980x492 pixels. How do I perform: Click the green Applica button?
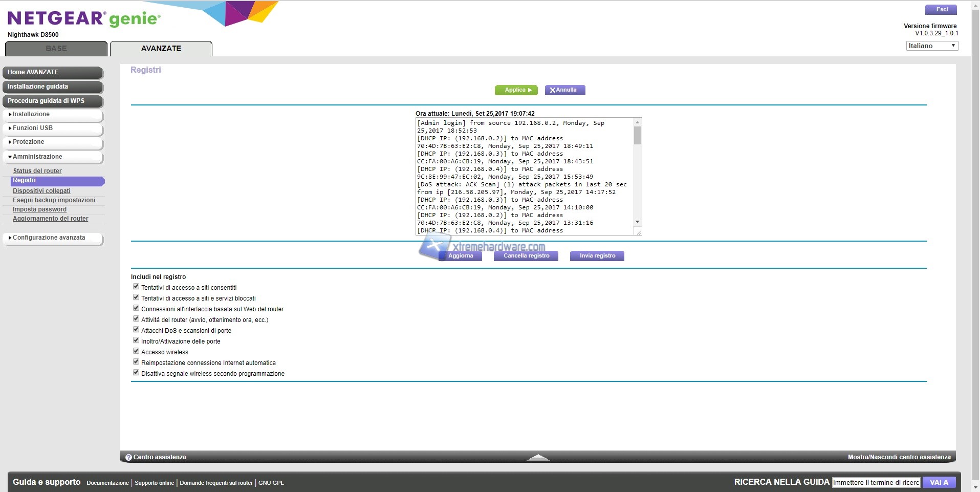(516, 90)
